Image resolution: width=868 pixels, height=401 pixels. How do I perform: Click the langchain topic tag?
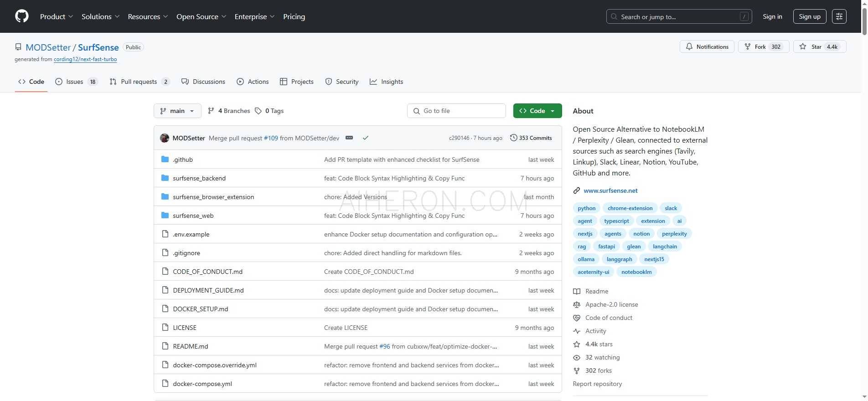(x=665, y=247)
